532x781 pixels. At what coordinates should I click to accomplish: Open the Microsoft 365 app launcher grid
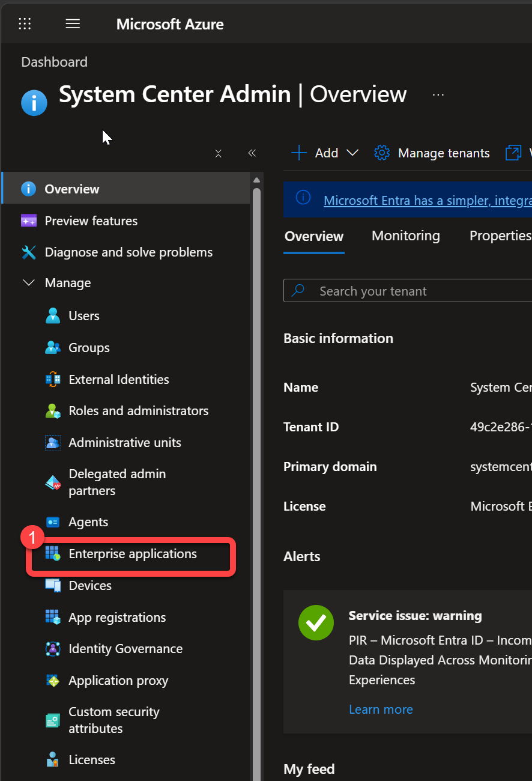(25, 24)
